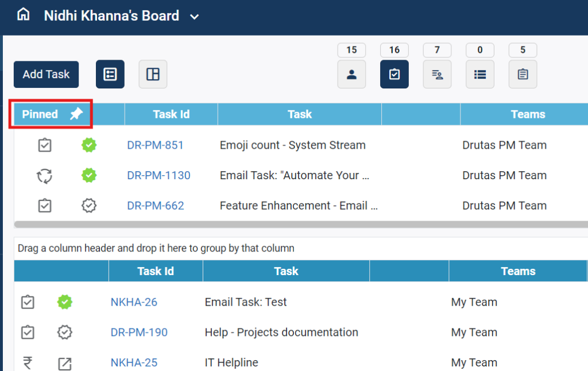Screen dimensions: 588x371
Task: Switch to the detailed card view
Action: [x=110, y=74]
